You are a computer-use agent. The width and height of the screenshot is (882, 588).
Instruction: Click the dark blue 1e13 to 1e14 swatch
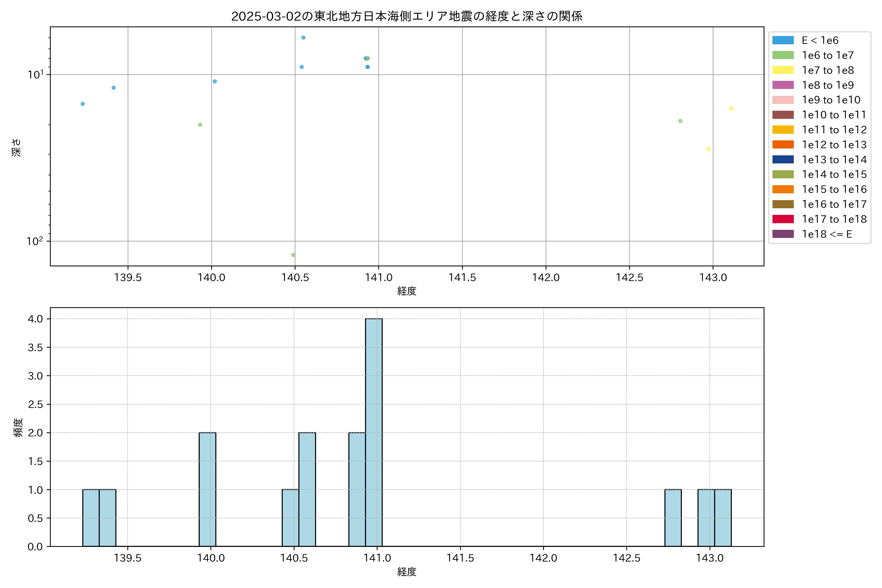tap(783, 159)
